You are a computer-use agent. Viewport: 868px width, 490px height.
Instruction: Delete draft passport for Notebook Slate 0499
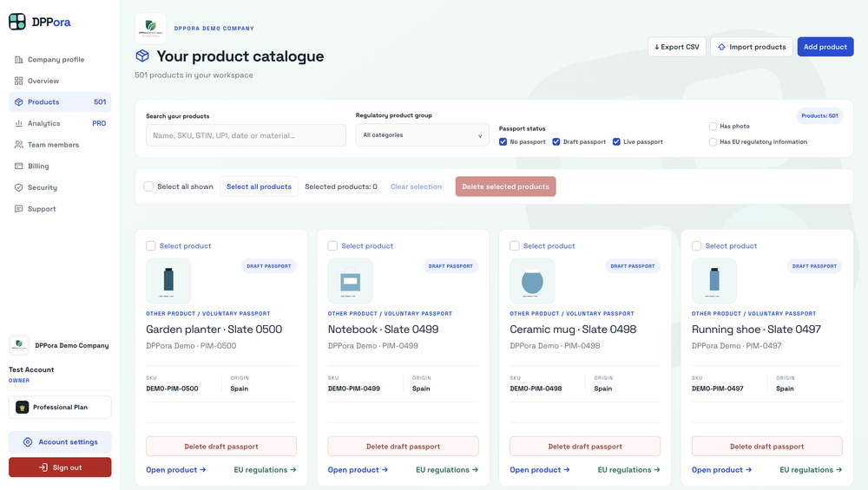tap(403, 447)
